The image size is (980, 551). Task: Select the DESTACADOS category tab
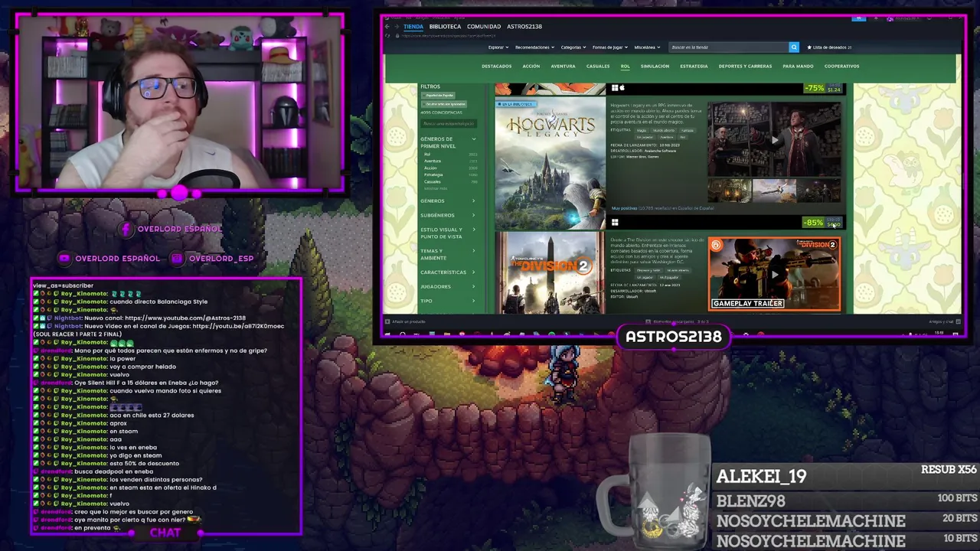pos(496,66)
